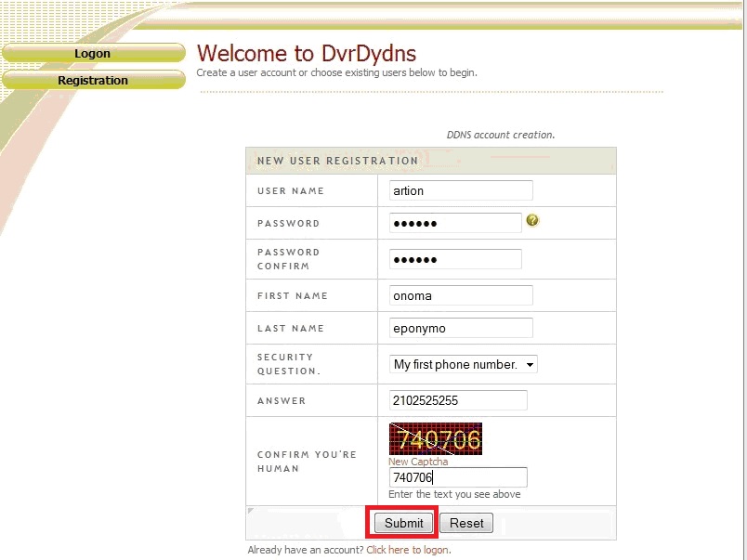Focus the User Name field containing artion

[x=461, y=190]
